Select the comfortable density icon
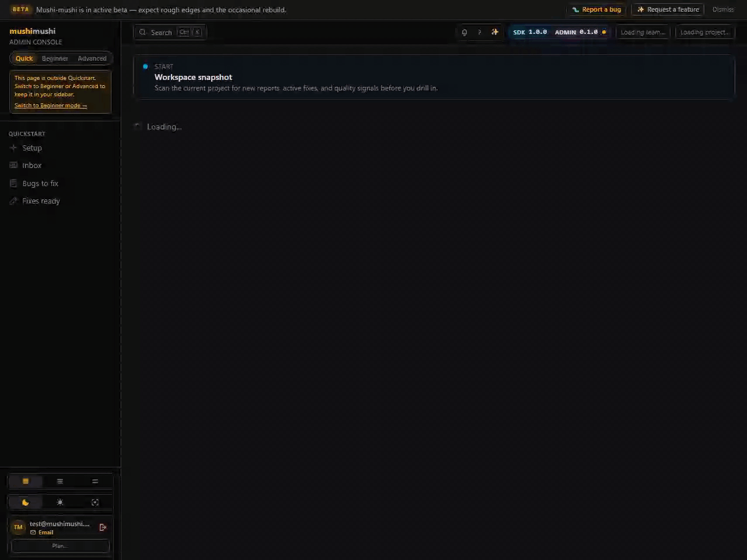Image resolution: width=747 pixels, height=560 pixels. point(26,481)
